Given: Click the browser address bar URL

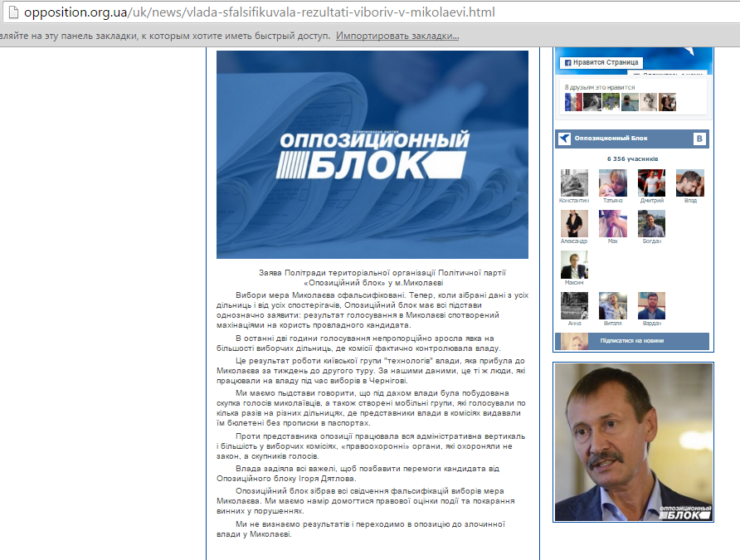Looking at the screenshot, I should pos(249,12).
